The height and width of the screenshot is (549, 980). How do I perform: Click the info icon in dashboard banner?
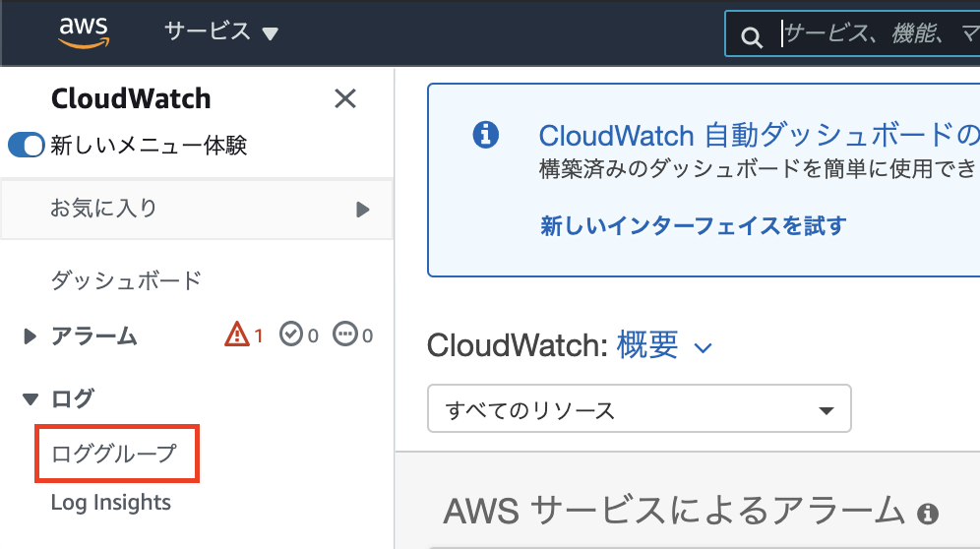point(486,135)
